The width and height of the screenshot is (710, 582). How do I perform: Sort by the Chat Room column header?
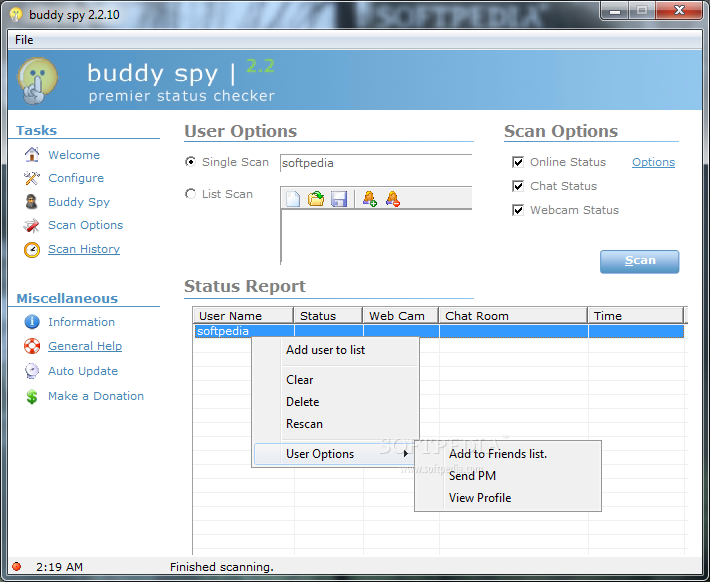pos(513,316)
